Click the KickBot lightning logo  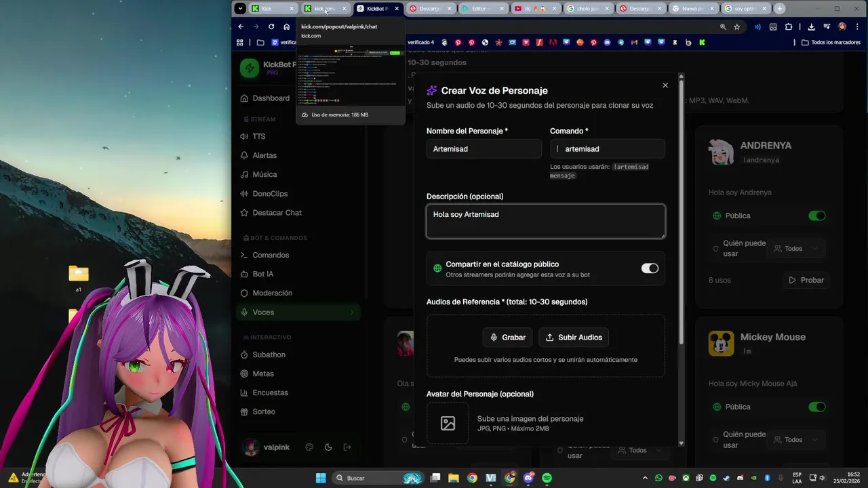(249, 68)
